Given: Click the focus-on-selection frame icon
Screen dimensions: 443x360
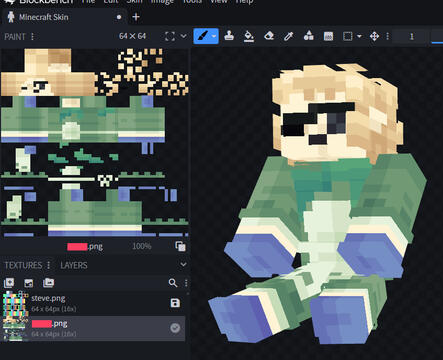Looking at the screenshot, I should coord(170,36).
